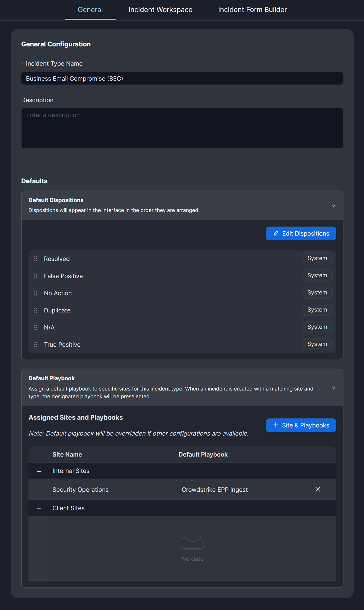Select the General tab

pos(90,10)
